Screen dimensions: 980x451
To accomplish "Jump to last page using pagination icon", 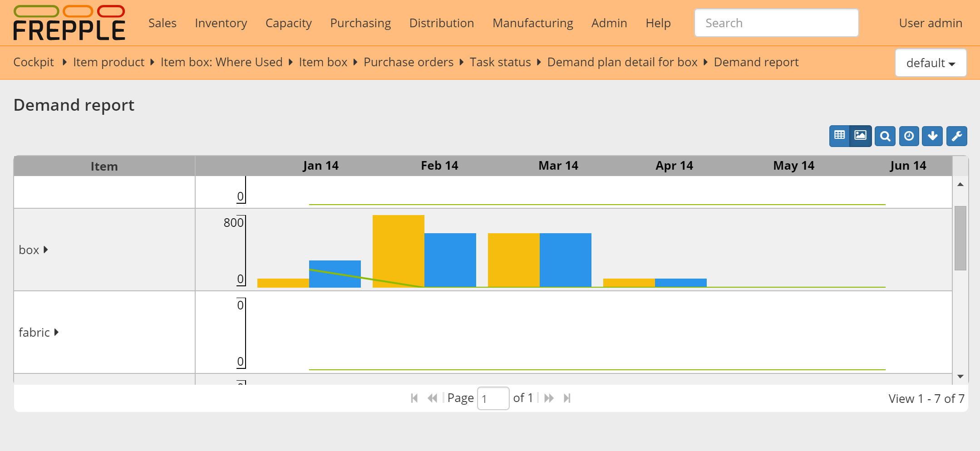I will click(x=567, y=398).
